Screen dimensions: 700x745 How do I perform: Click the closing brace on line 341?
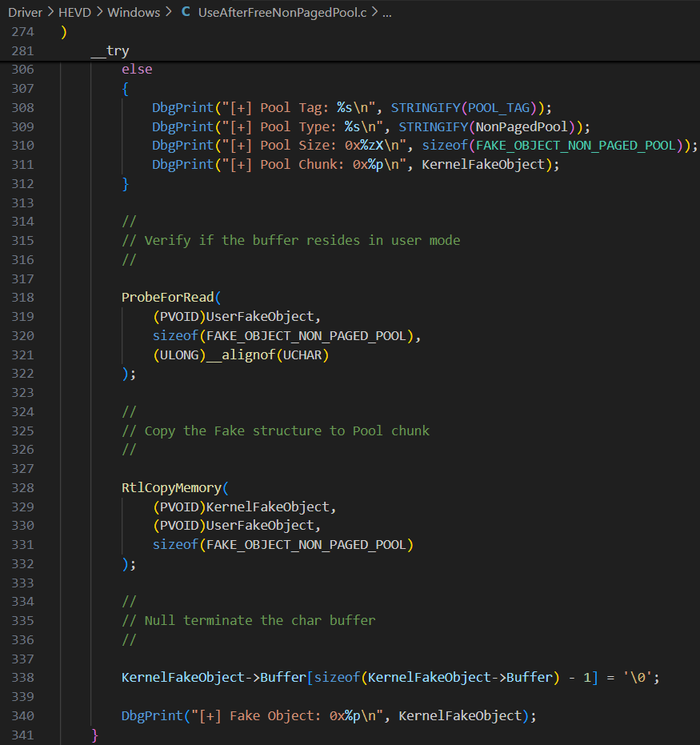click(94, 735)
